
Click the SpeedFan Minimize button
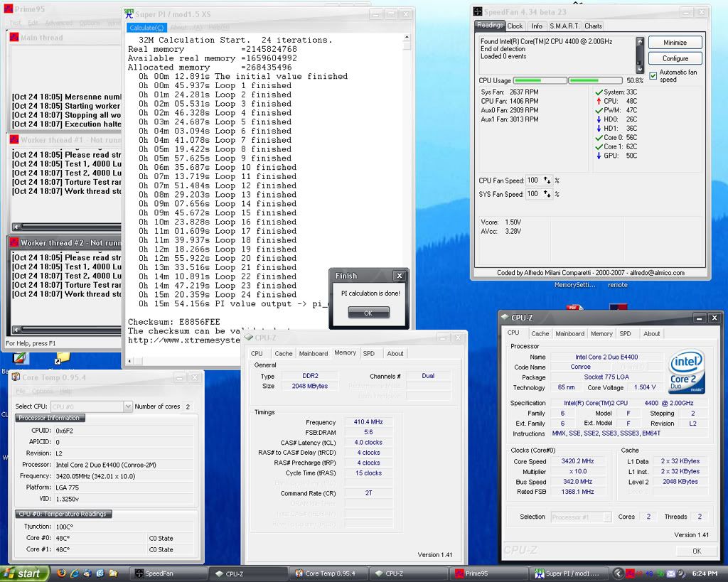click(x=675, y=42)
